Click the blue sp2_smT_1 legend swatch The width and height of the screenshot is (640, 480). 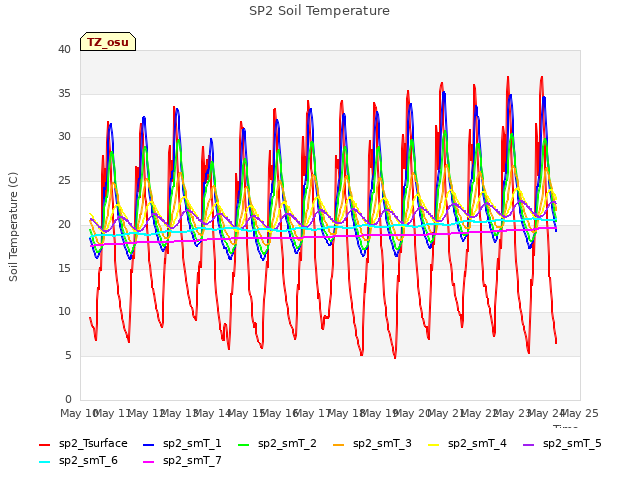pyautogui.click(x=149, y=444)
